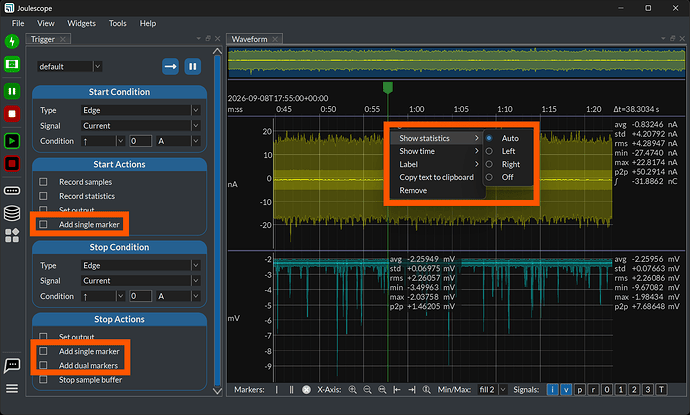This screenshot has height=415, width=690.
Task: Select the Right statistics radio option
Action: pyautogui.click(x=489, y=164)
